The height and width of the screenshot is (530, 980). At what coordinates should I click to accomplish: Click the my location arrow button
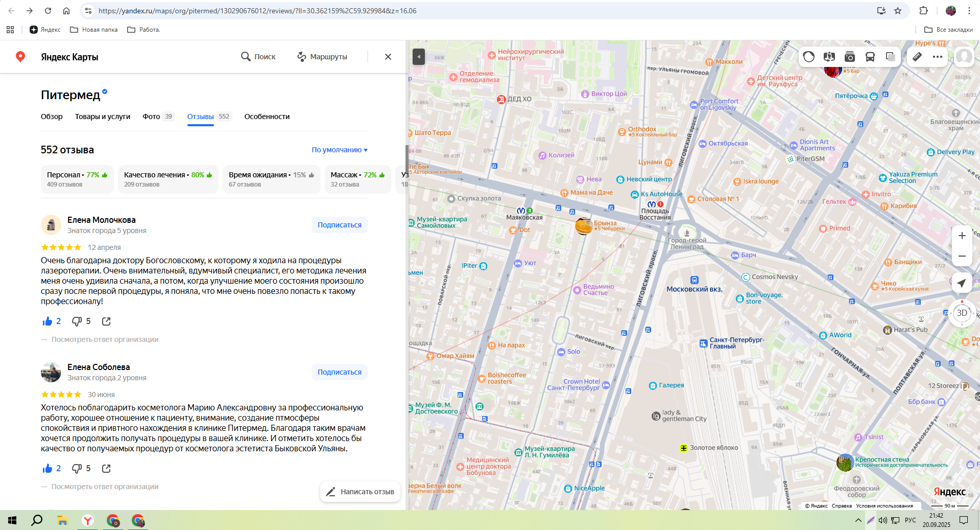[x=962, y=283]
